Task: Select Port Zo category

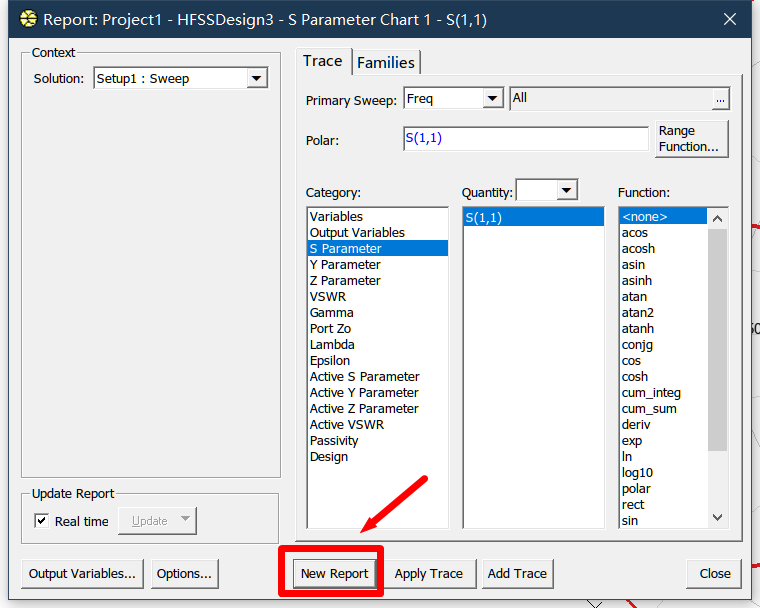Action: click(378, 328)
